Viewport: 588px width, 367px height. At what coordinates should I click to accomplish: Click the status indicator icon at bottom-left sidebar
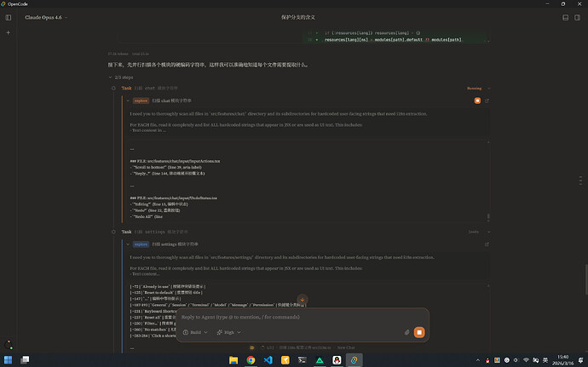tap(9, 345)
